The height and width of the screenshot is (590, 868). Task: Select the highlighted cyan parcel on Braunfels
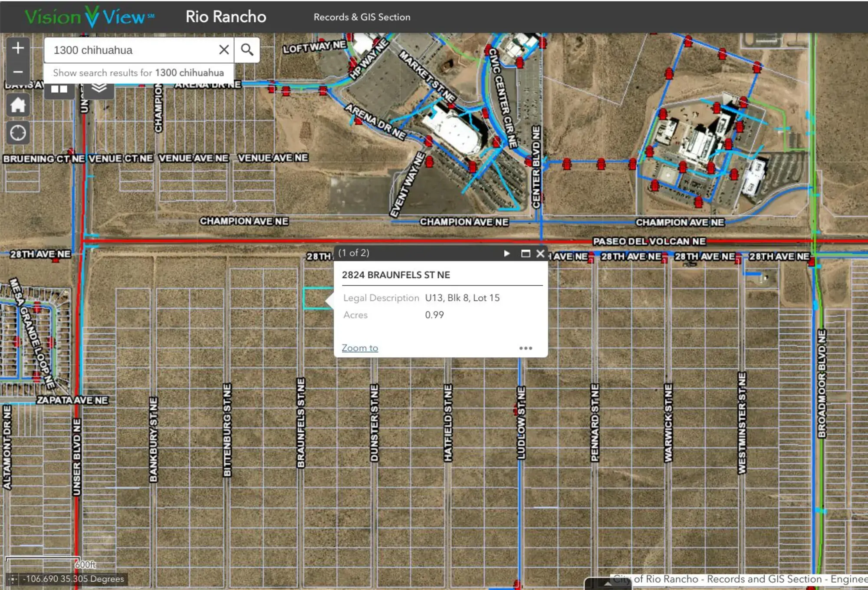tap(313, 298)
